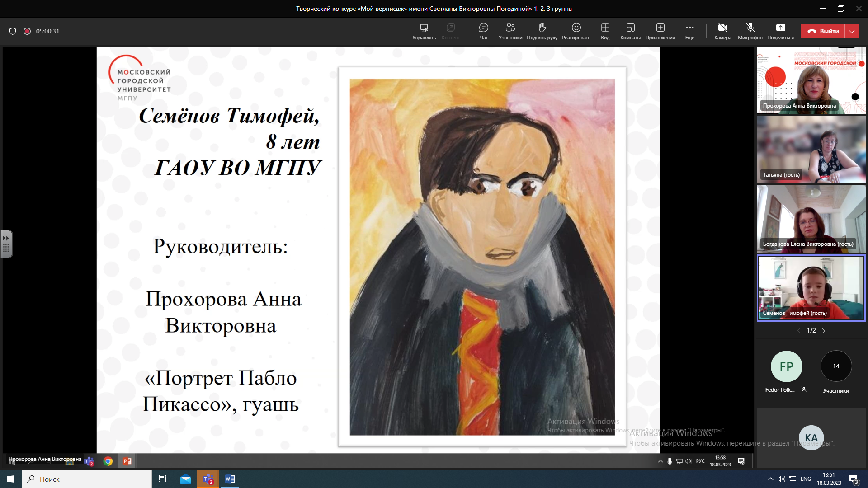Expand the Leave button dropdown arrow

(852, 31)
